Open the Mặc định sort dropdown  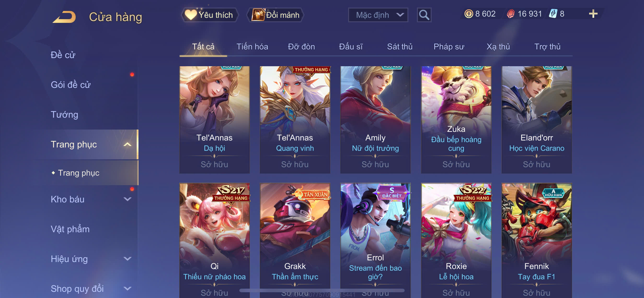tap(378, 15)
